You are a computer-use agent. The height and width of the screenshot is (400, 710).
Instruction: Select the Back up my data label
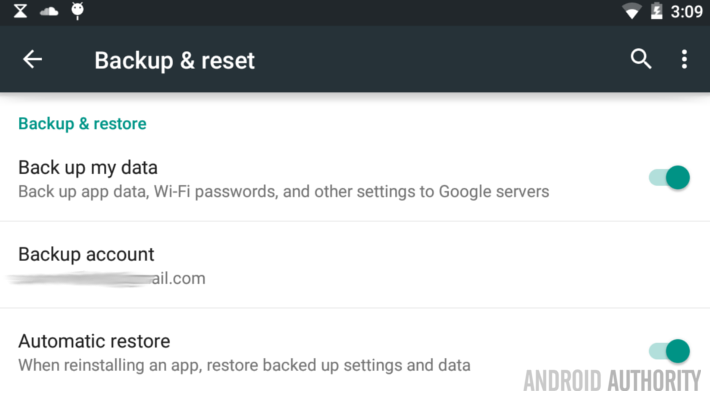coord(88,167)
